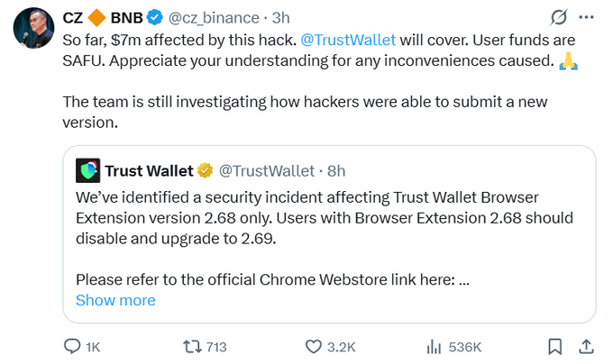Open the Grok slashed-circle icon
613x364 pixels.
tap(558, 18)
